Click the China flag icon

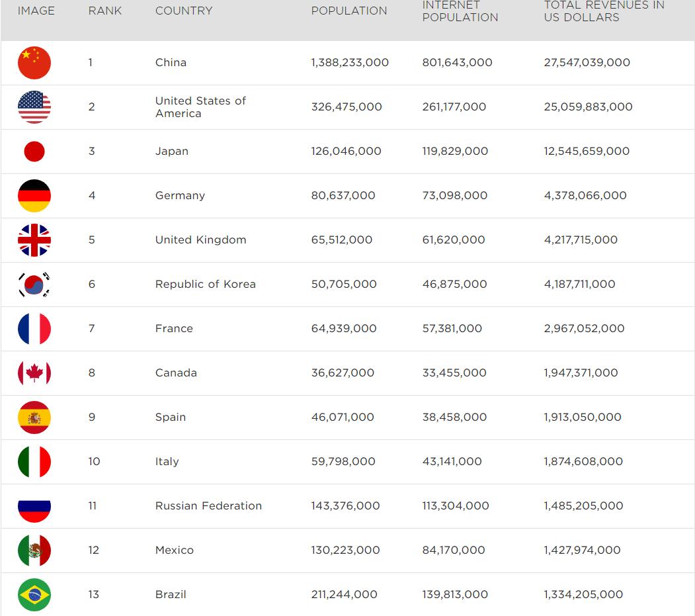click(34, 63)
